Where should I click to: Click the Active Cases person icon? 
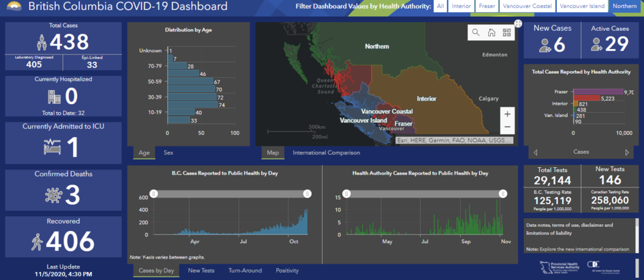click(x=597, y=44)
